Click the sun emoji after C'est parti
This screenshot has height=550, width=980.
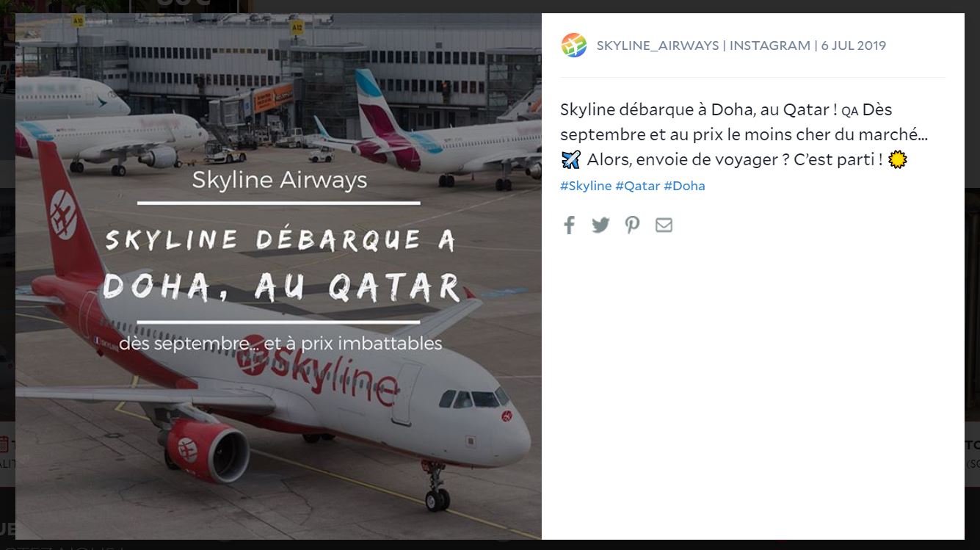pyautogui.click(x=898, y=159)
